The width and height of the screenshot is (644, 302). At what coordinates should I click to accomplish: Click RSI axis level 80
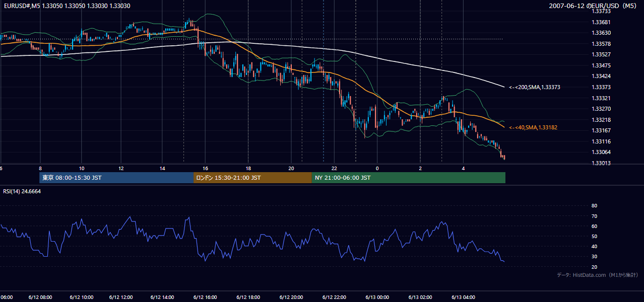click(x=594, y=206)
